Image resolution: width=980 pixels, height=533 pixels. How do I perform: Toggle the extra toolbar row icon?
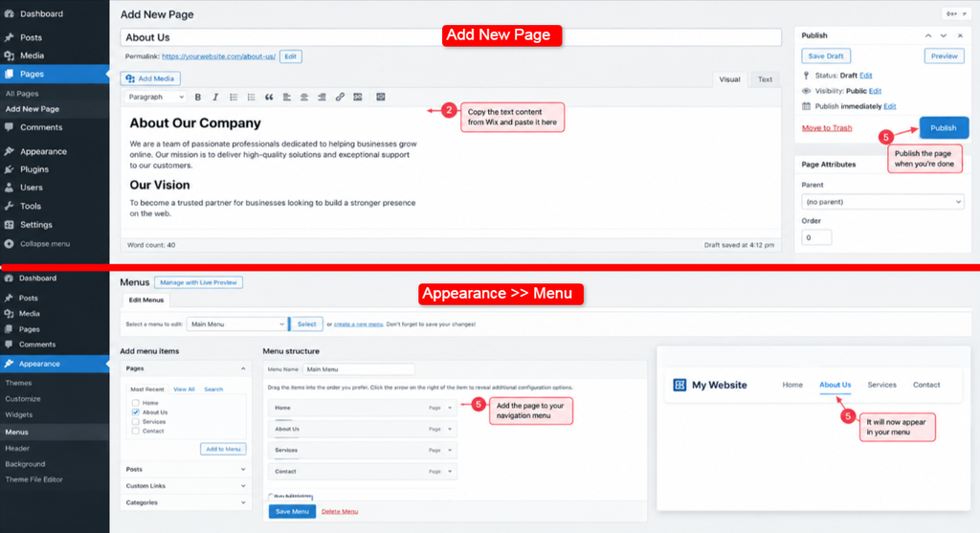coord(380,97)
